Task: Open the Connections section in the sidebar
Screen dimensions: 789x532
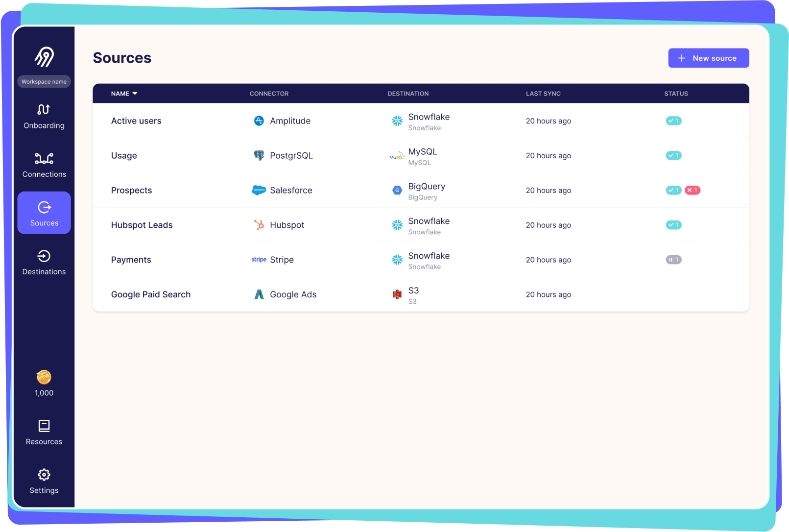Action: coord(44,165)
